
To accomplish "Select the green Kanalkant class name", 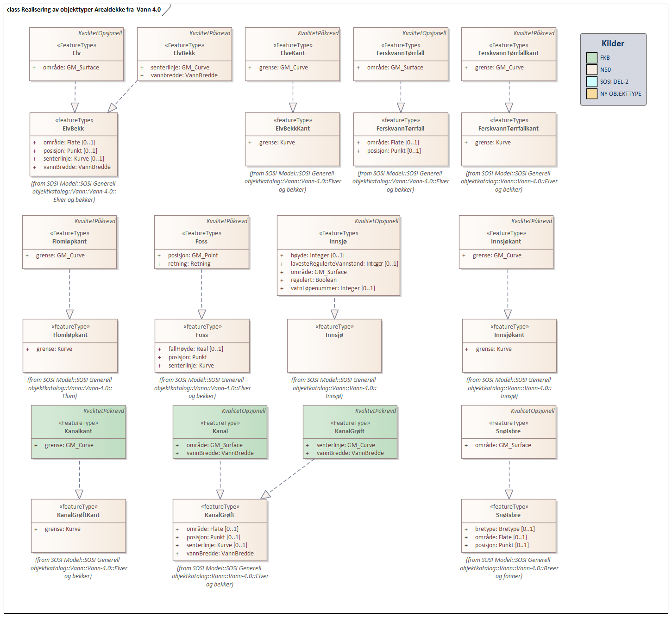I will click(78, 431).
